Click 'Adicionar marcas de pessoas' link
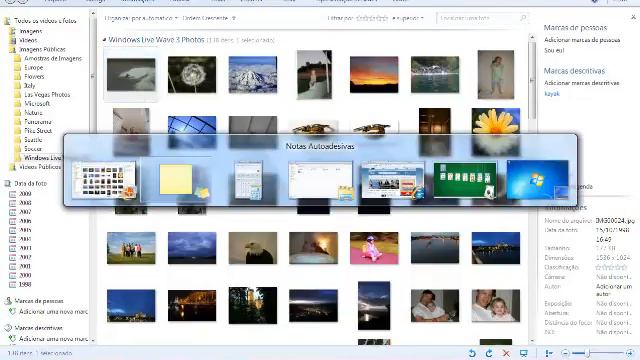Viewport: 640px width, 360px height. pos(582,40)
